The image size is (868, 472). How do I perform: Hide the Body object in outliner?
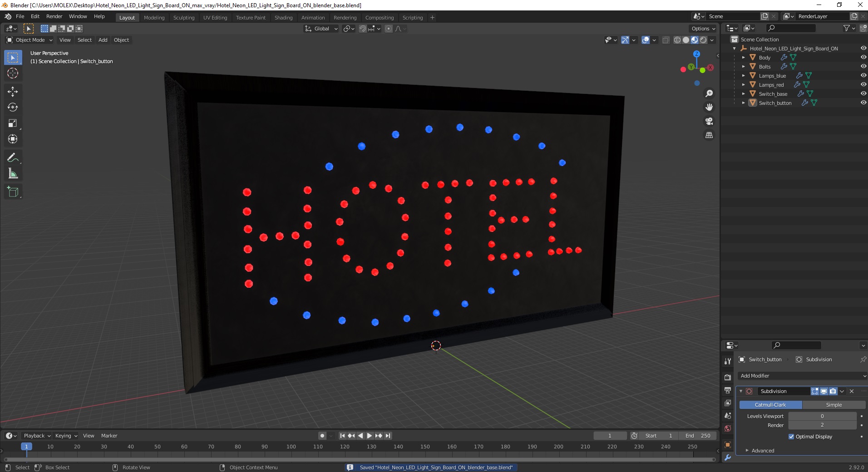(863, 57)
